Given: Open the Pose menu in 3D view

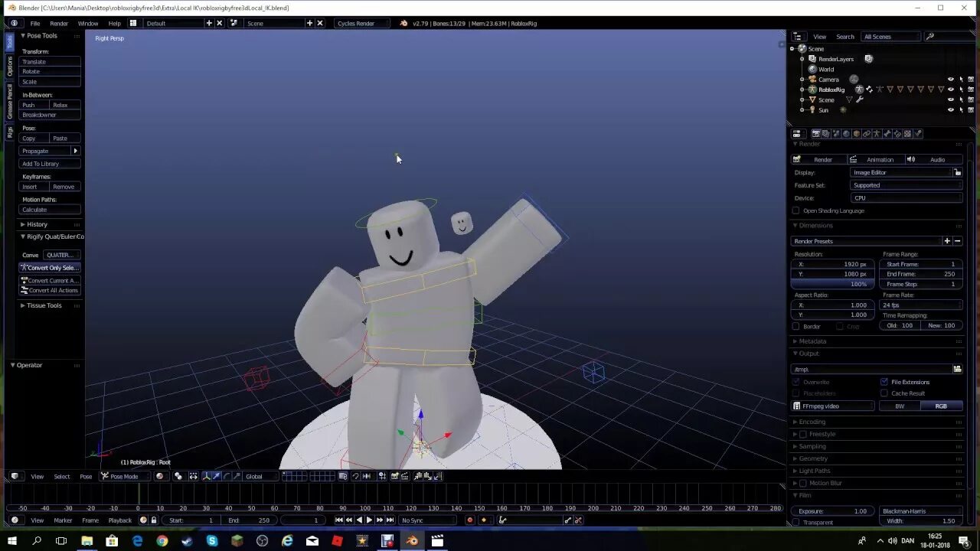Looking at the screenshot, I should pyautogui.click(x=86, y=476).
